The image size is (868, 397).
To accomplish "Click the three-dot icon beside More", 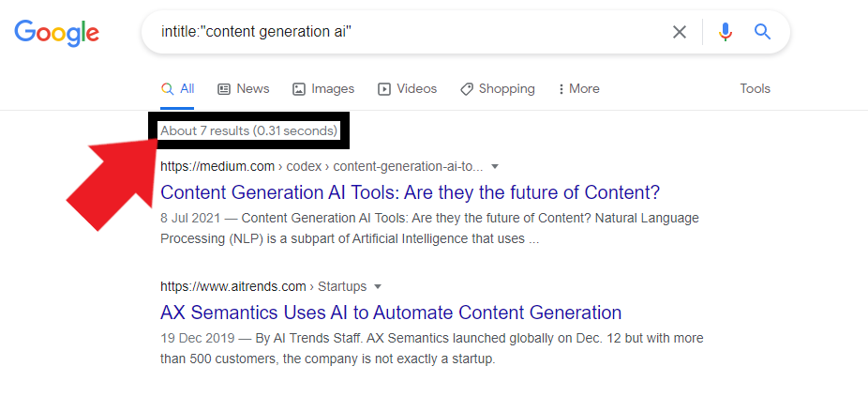I will pyautogui.click(x=561, y=89).
